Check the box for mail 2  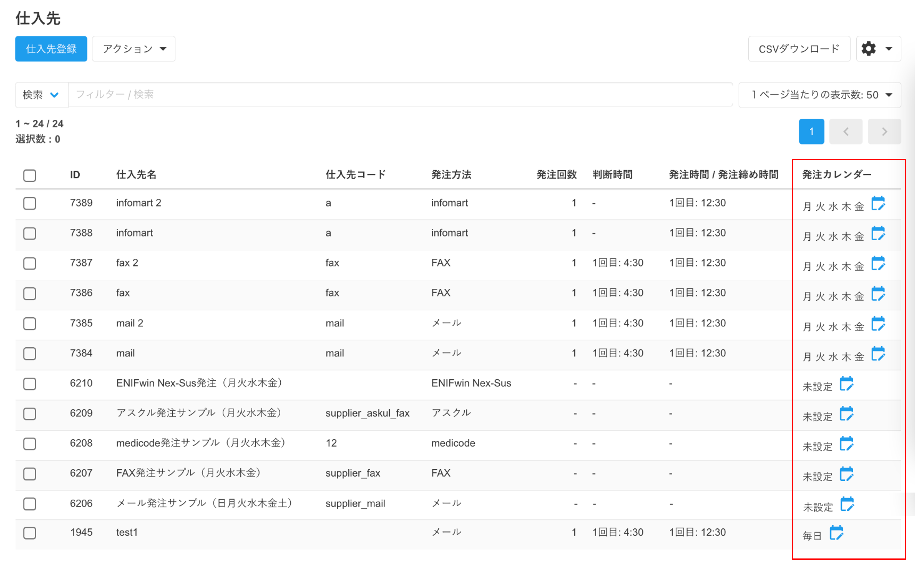pos(29,324)
